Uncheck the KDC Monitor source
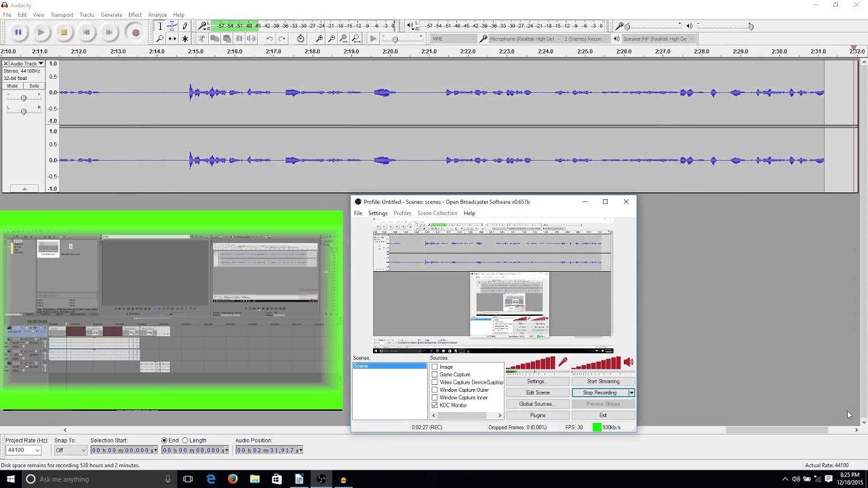 pos(435,405)
